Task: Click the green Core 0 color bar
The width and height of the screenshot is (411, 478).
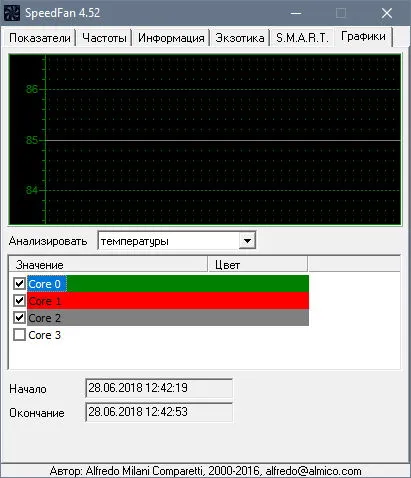Action: 188,284
